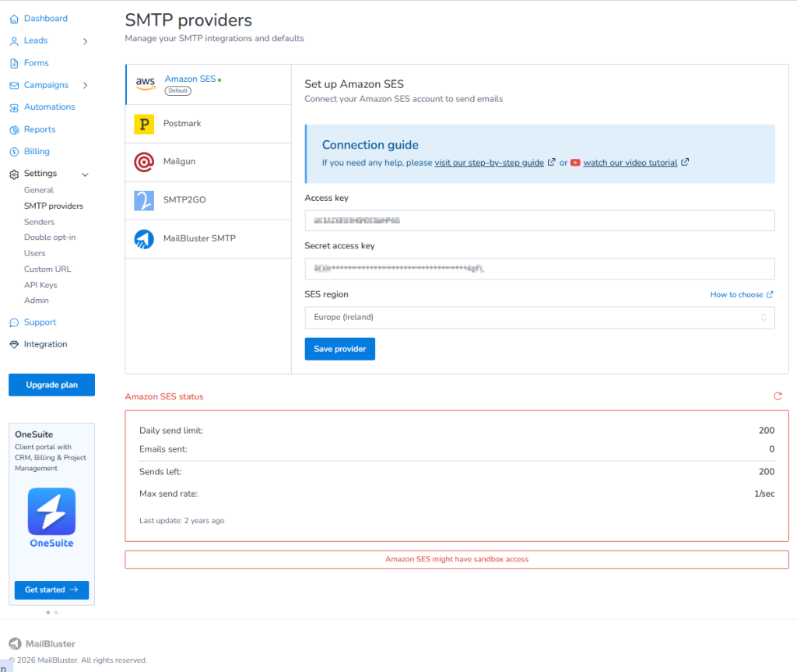Click the Billing dollar icon
Viewport: 797px width, 672px height.
14,152
